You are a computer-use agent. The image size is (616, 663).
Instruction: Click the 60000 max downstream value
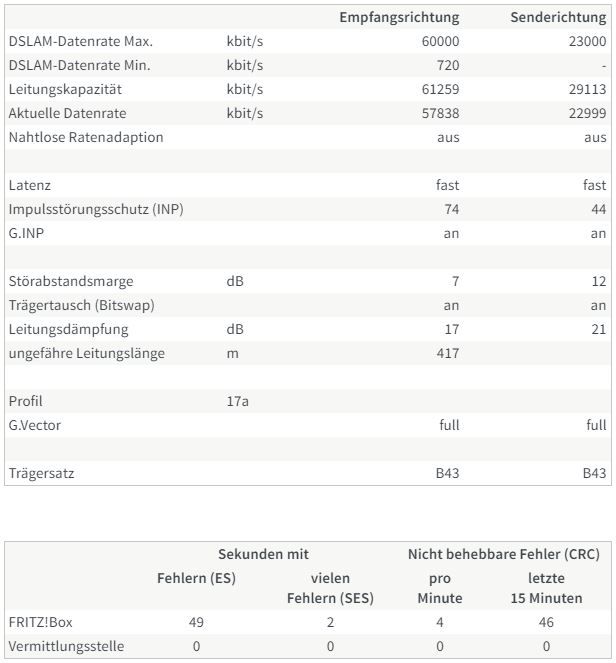tap(440, 41)
